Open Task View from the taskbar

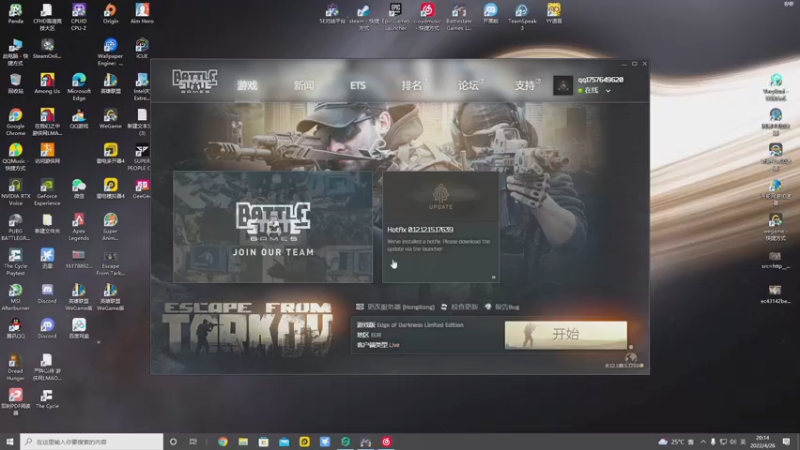(x=193, y=441)
